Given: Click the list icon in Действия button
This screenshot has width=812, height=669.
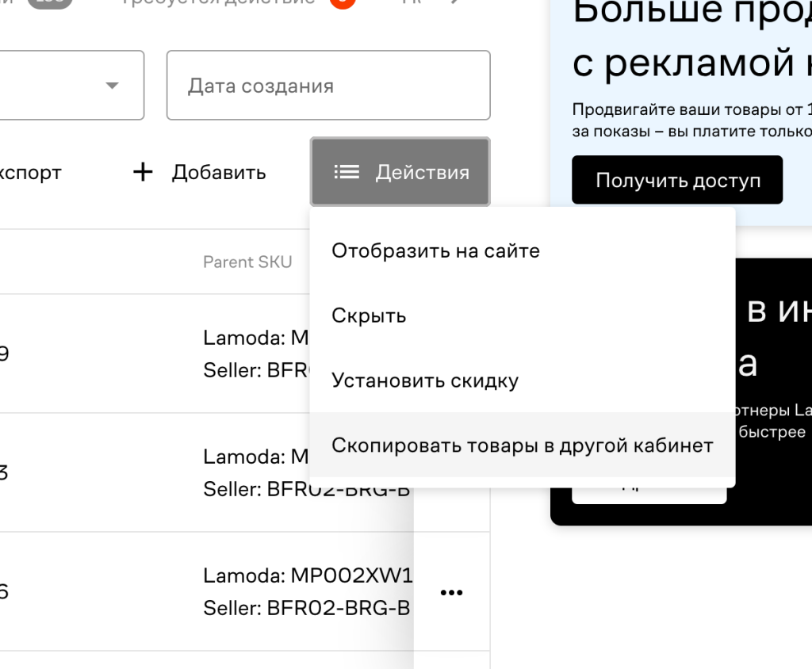Looking at the screenshot, I should point(347,172).
